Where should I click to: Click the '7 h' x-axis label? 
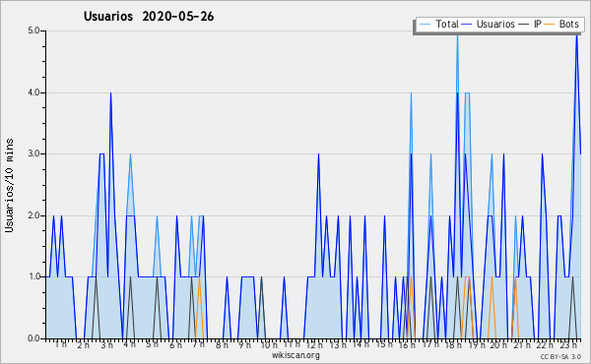pyautogui.click(x=198, y=344)
